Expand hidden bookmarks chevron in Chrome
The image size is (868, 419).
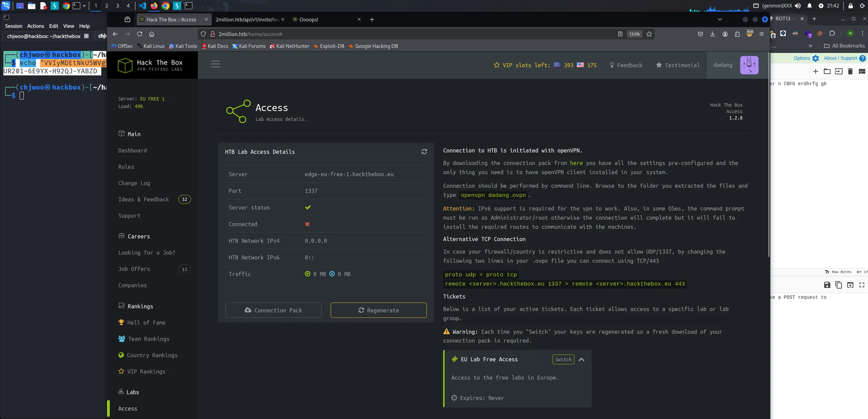pyautogui.click(x=810, y=46)
